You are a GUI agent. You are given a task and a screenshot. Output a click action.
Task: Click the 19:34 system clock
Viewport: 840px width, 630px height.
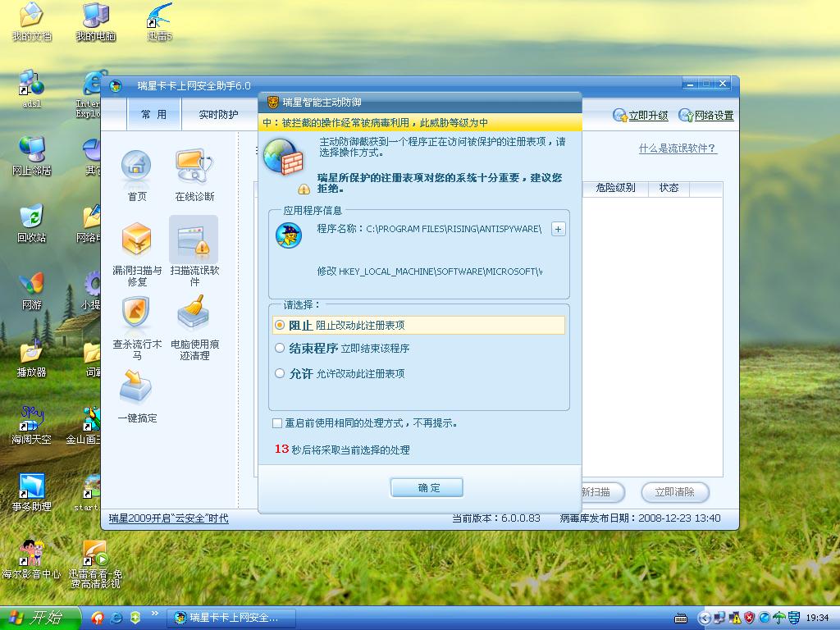tap(818, 619)
